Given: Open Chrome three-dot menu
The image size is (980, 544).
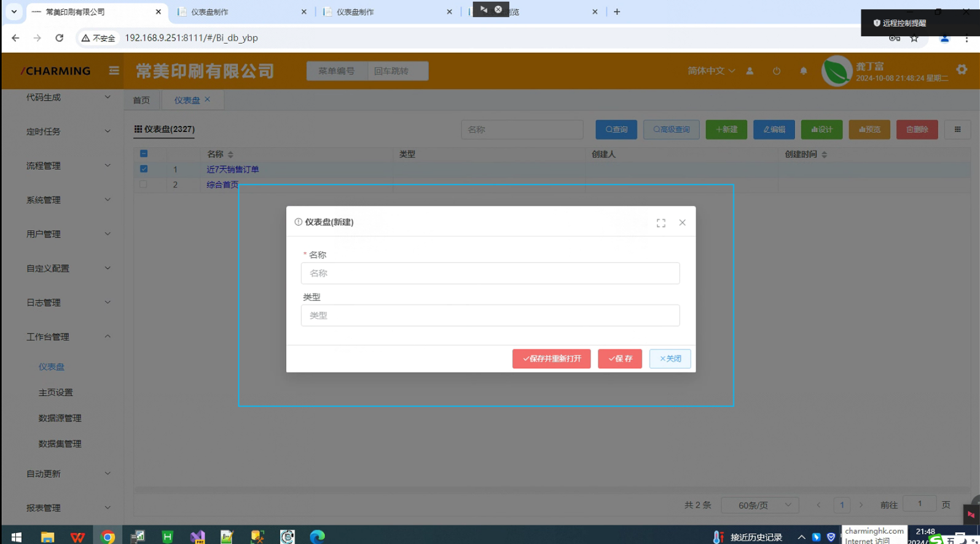Looking at the screenshot, I should [966, 38].
